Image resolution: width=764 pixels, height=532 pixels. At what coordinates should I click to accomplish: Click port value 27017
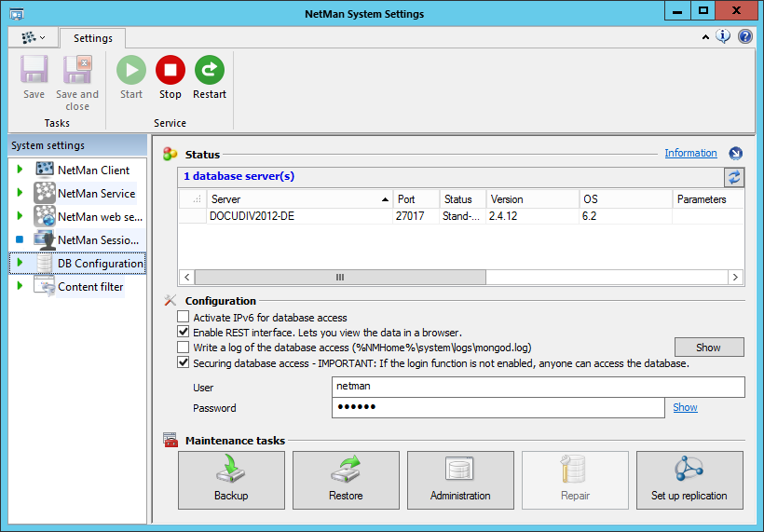[x=410, y=216]
